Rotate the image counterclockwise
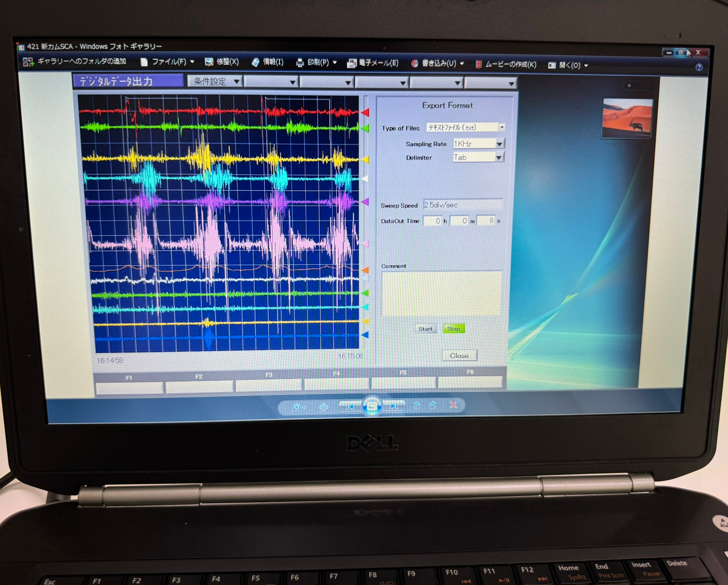 click(x=417, y=405)
